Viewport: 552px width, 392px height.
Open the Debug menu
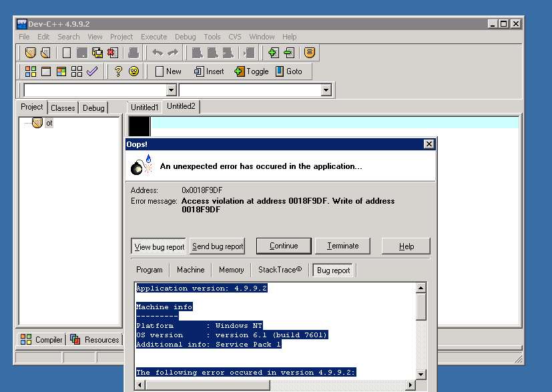(x=185, y=37)
